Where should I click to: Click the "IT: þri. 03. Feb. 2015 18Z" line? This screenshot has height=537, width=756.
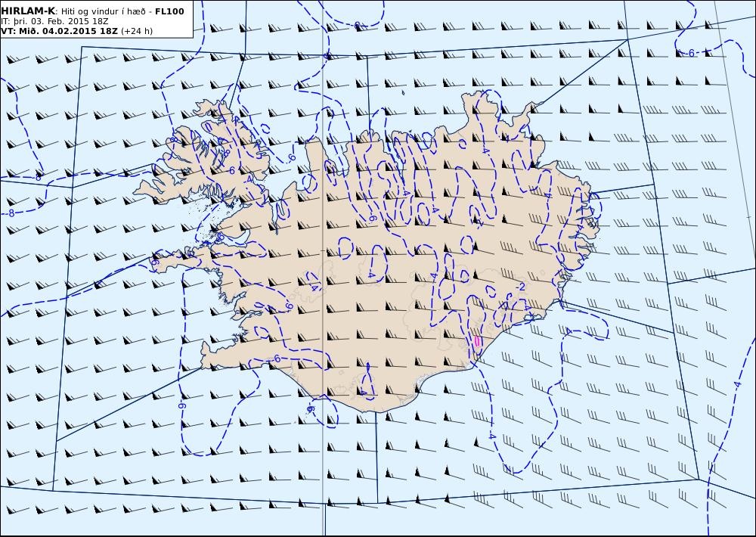click(54, 21)
